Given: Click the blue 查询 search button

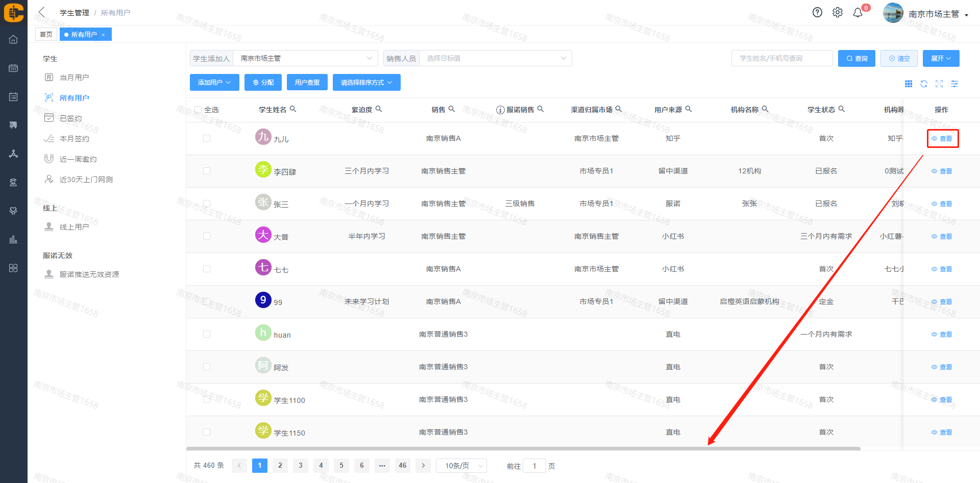Looking at the screenshot, I should point(856,59).
